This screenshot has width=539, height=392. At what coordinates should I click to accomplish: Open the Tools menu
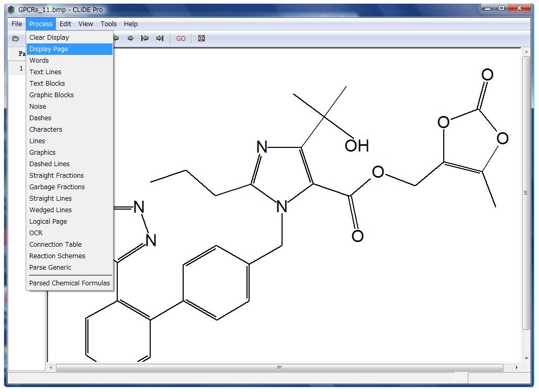pyautogui.click(x=109, y=24)
